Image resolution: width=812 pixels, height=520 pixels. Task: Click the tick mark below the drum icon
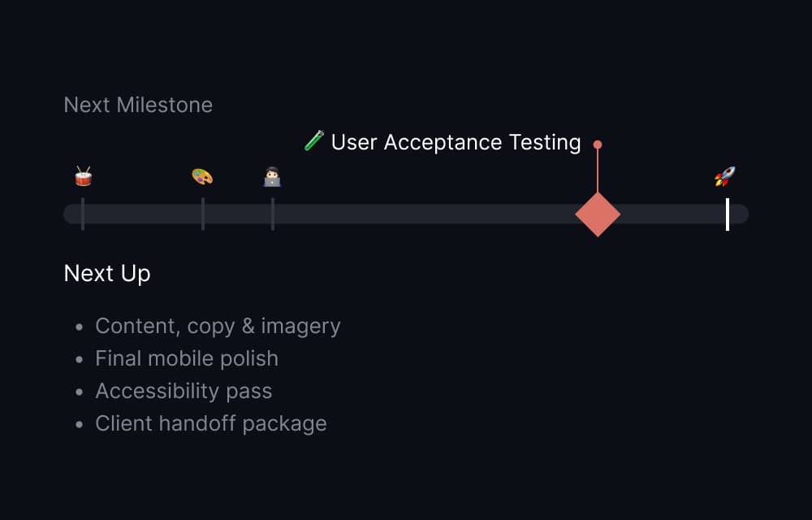81,214
